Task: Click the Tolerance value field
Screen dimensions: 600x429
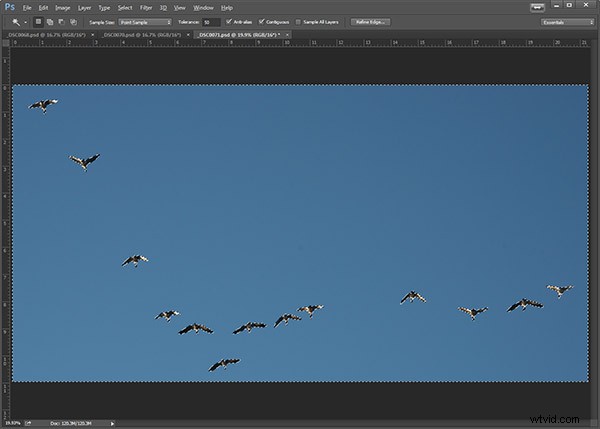Action: (x=211, y=22)
